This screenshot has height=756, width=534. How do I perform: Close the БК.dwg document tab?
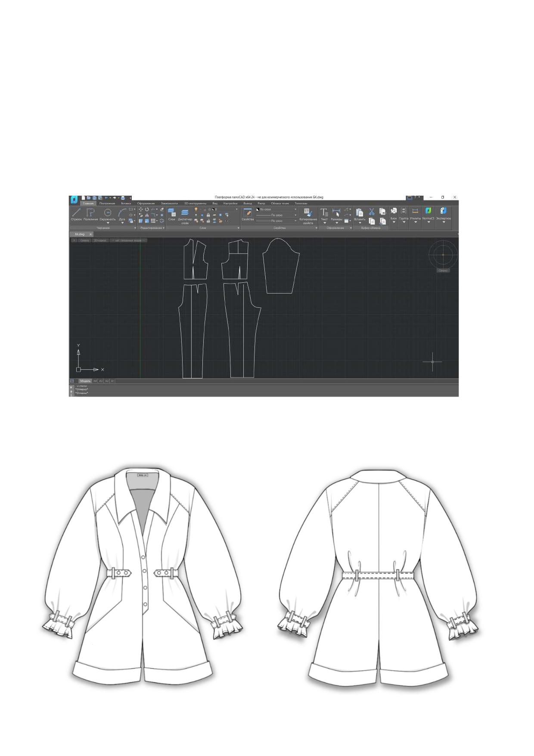pyautogui.click(x=90, y=234)
